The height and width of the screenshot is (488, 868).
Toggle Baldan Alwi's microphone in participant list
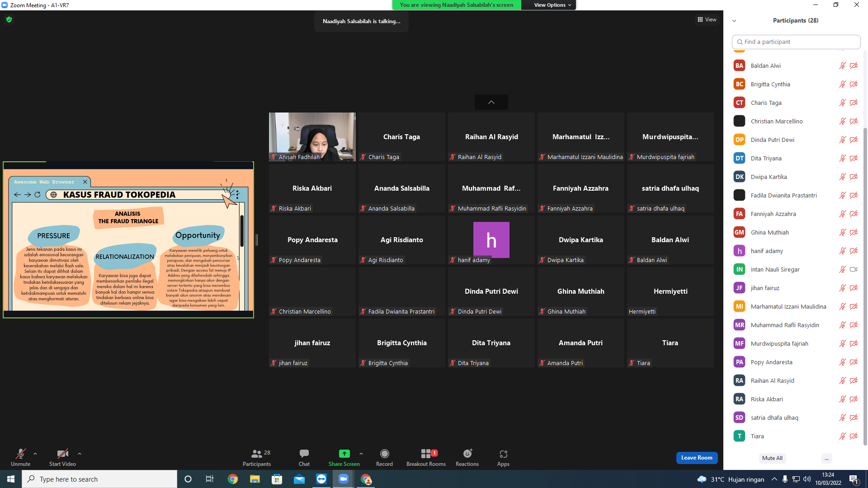843,66
